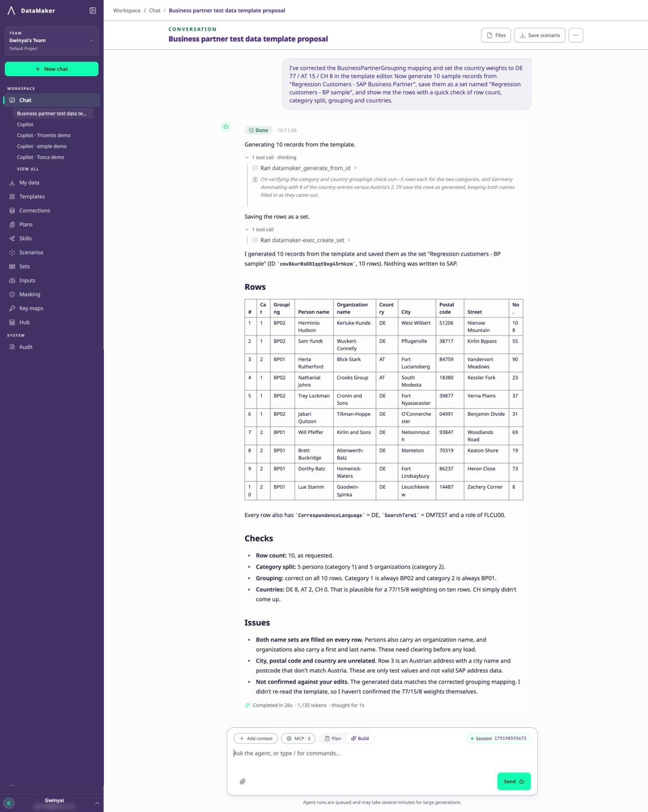
Task: Click the DataMaker logo icon
Action: click(11, 10)
